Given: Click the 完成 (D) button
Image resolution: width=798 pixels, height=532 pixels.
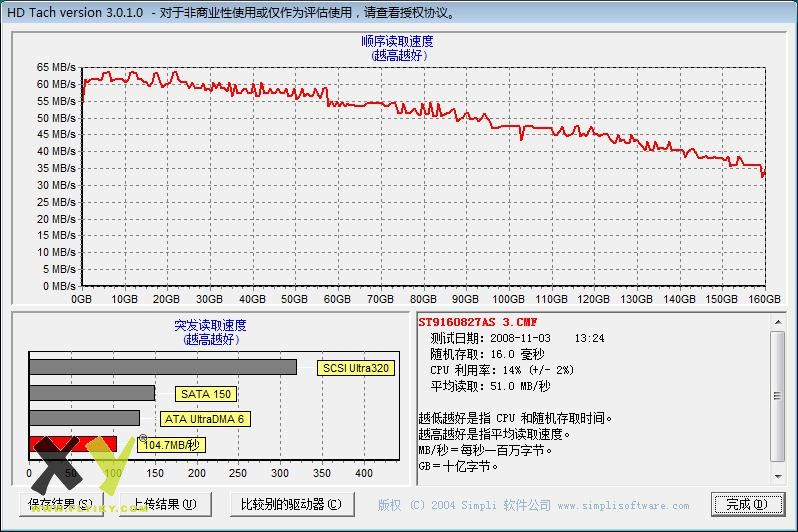Looking at the screenshot, I should pyautogui.click(x=747, y=504).
